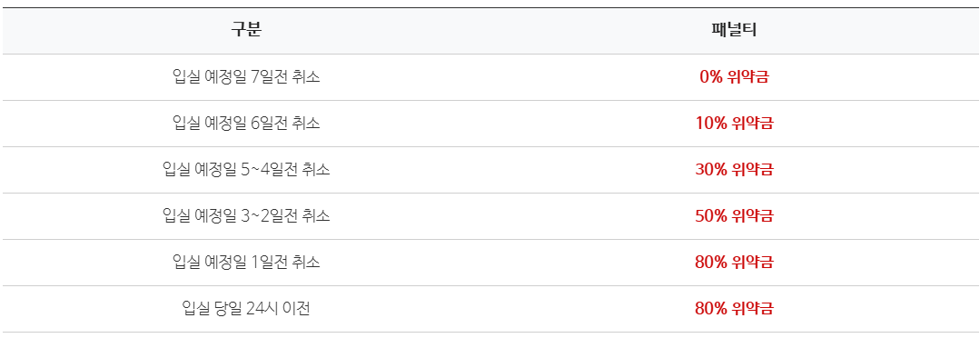980x338 pixels.
Task: Click the 입실 예정일 1일전 취소 cell
Action: pyautogui.click(x=246, y=263)
